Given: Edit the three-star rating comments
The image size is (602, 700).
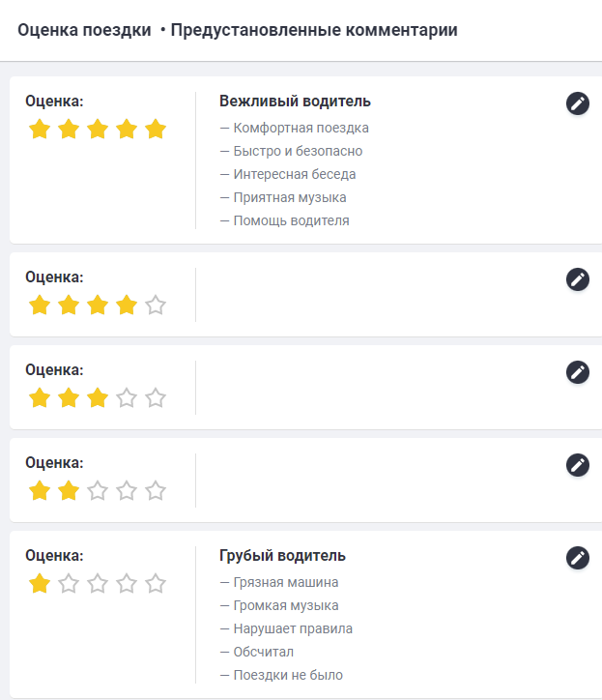Looking at the screenshot, I should (x=578, y=372).
